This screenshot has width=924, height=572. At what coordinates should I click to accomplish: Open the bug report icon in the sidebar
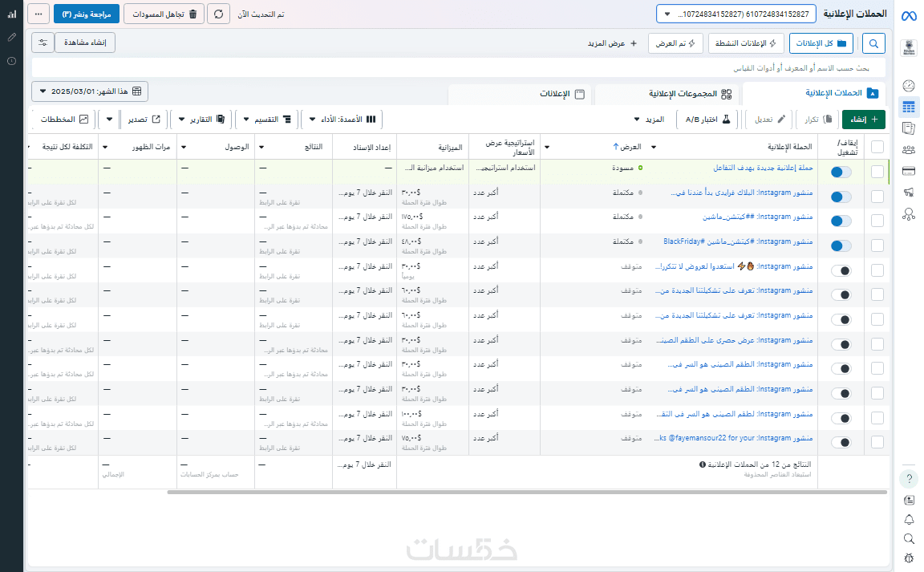pos(909,558)
